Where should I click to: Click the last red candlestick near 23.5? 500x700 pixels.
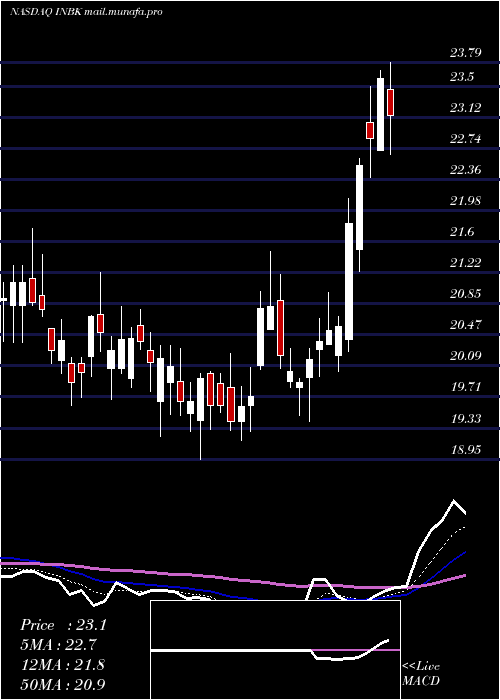[x=391, y=102]
